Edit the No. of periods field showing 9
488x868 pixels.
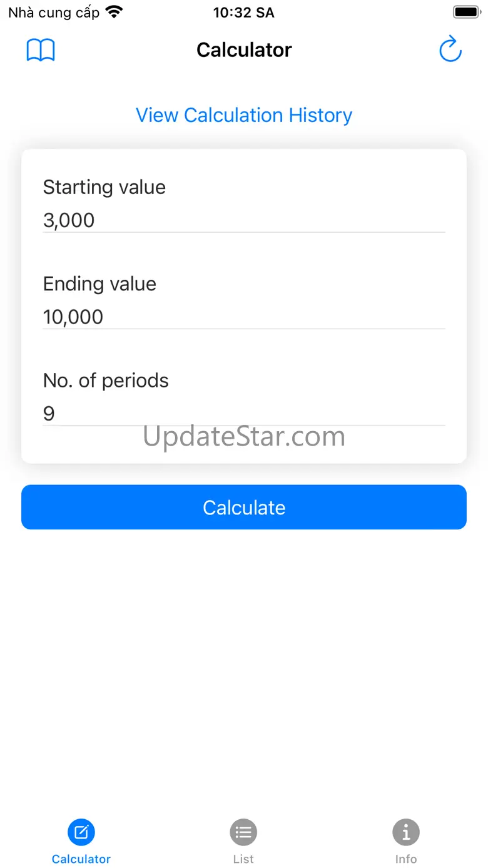tap(243, 413)
